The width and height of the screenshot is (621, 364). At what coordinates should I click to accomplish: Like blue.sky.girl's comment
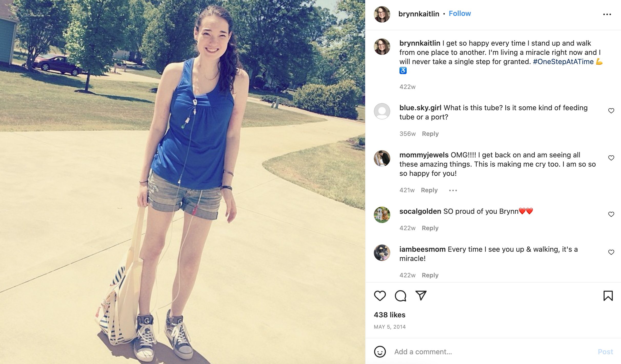pos(611,111)
